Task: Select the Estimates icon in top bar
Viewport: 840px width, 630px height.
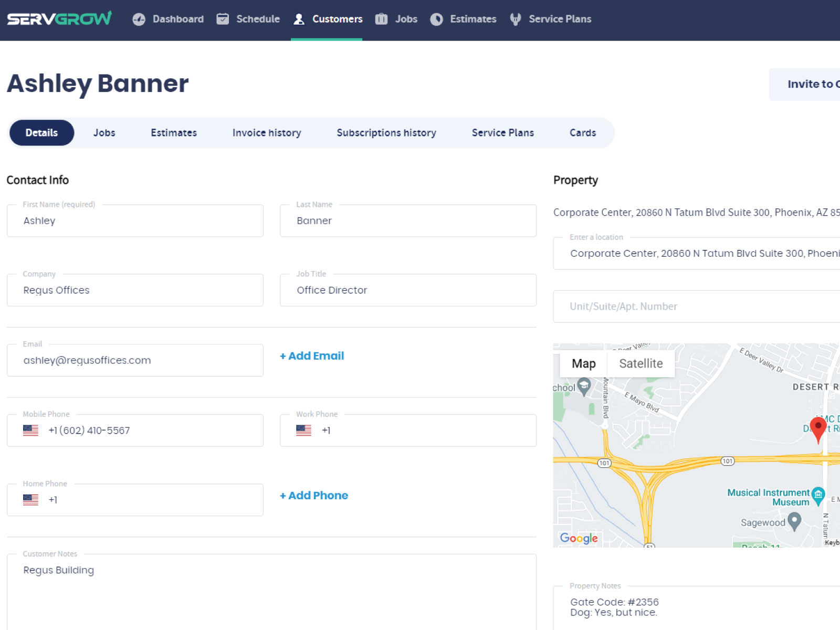Action: pos(436,19)
